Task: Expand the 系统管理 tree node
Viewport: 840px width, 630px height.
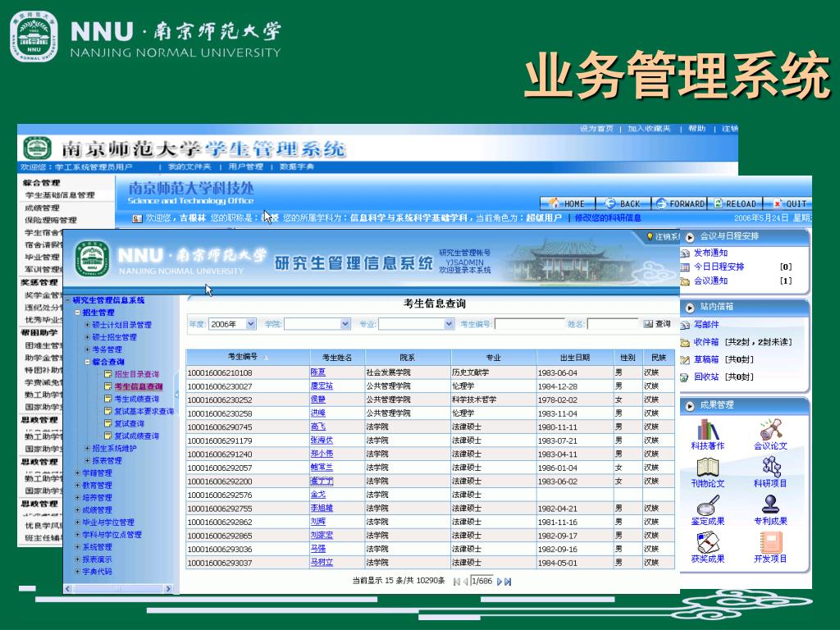Action: 78,547
